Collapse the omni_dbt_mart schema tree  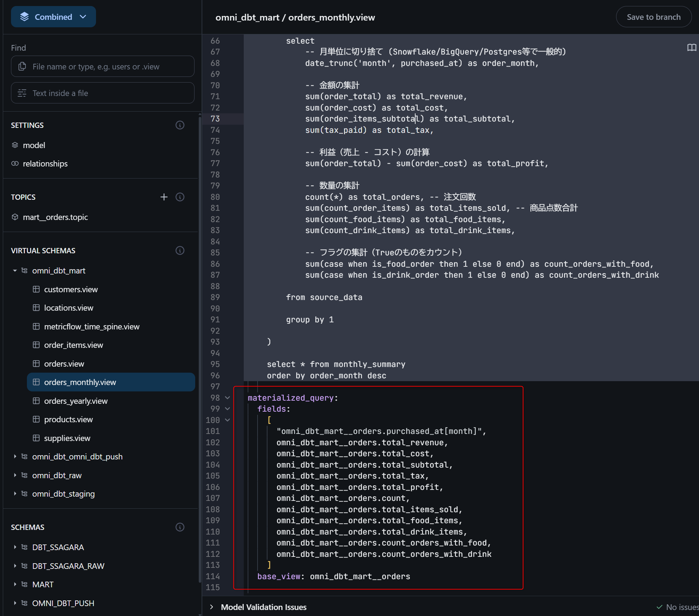[15, 271]
